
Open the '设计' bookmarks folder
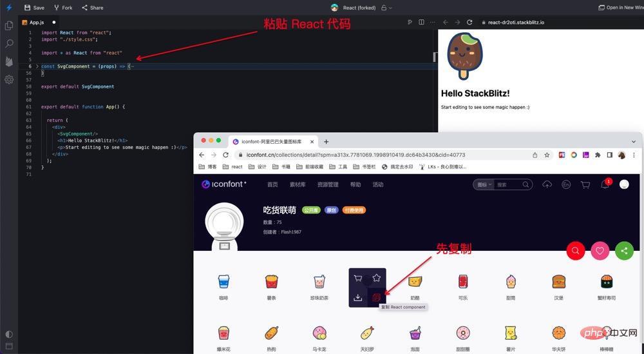click(257, 166)
